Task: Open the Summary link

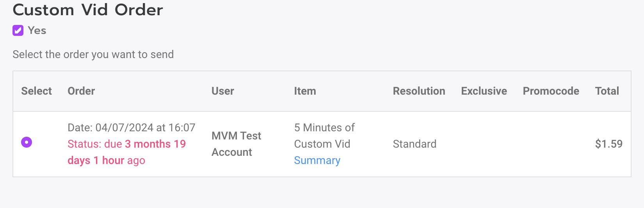Action: [x=317, y=160]
